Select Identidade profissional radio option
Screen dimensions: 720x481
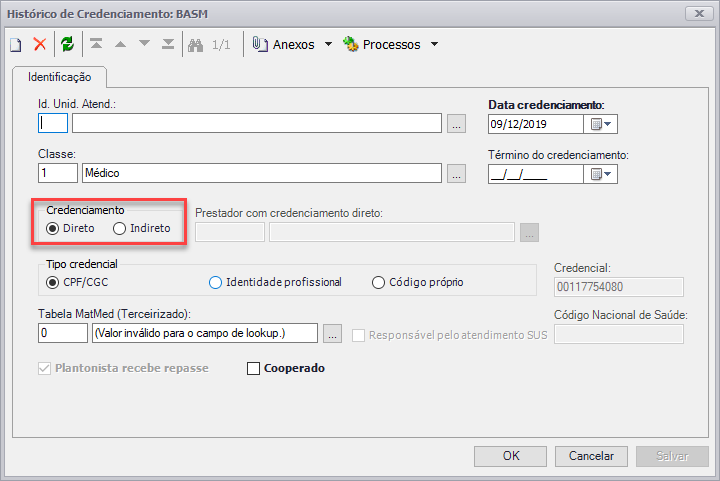point(215,282)
